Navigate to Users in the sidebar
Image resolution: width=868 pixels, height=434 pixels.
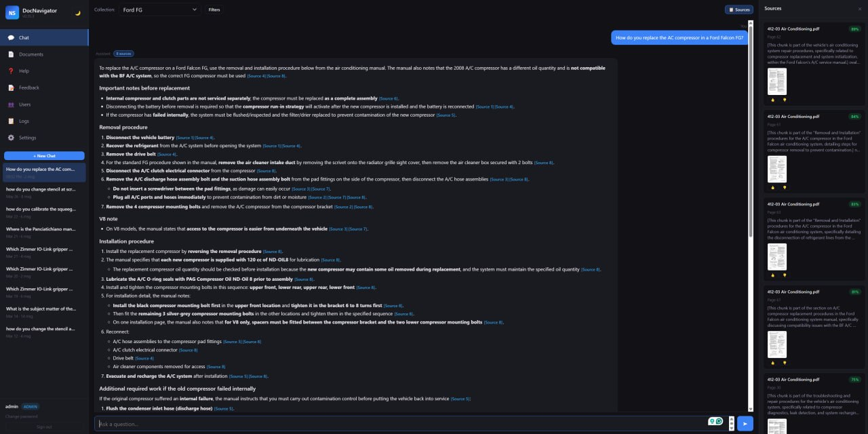tap(44, 104)
